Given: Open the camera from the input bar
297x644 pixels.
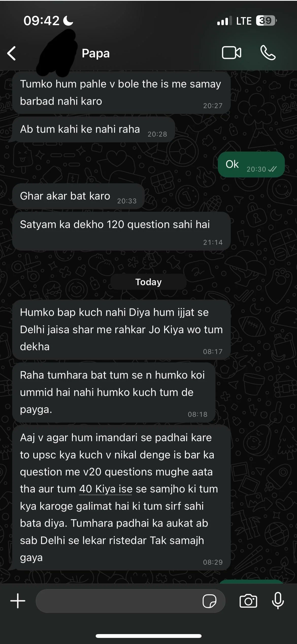Looking at the screenshot, I should 248,601.
